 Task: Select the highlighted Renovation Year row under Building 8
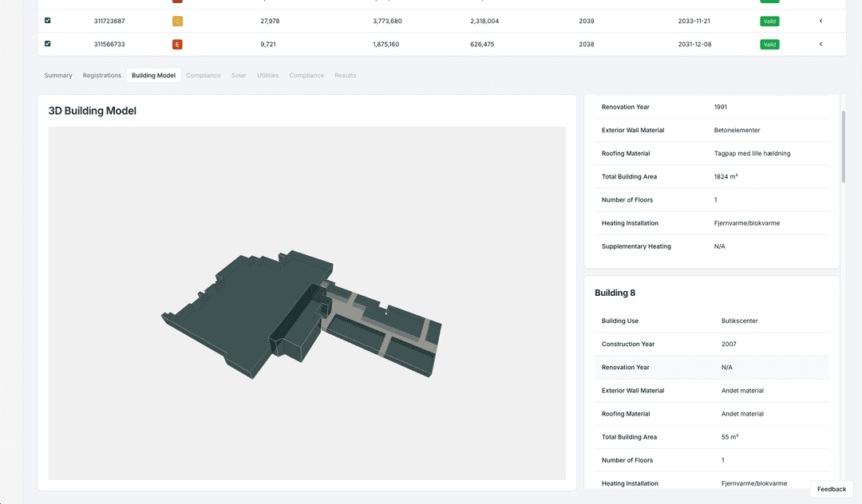coord(710,367)
